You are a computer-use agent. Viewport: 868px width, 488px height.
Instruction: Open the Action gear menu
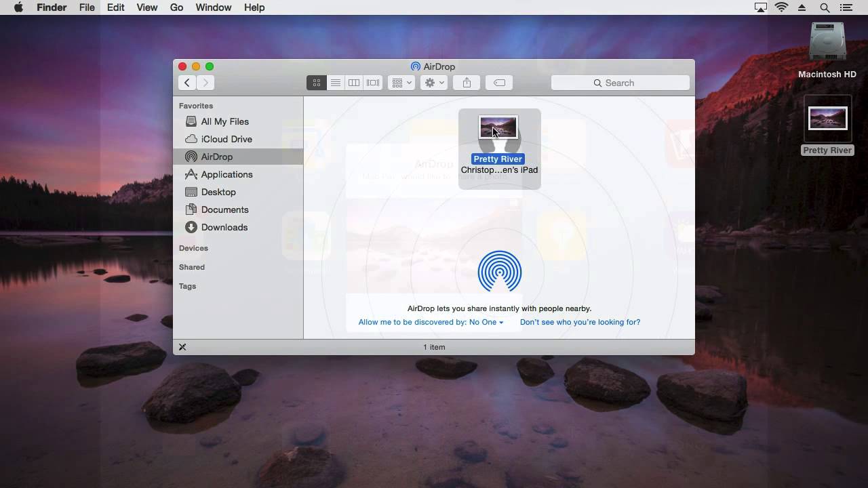[434, 83]
